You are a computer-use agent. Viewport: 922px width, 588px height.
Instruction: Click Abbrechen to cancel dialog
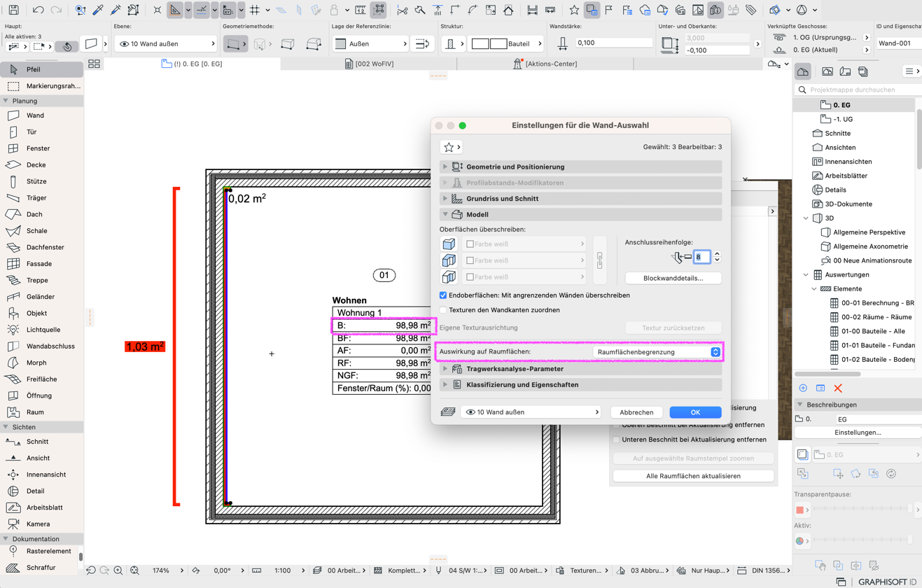coord(636,412)
